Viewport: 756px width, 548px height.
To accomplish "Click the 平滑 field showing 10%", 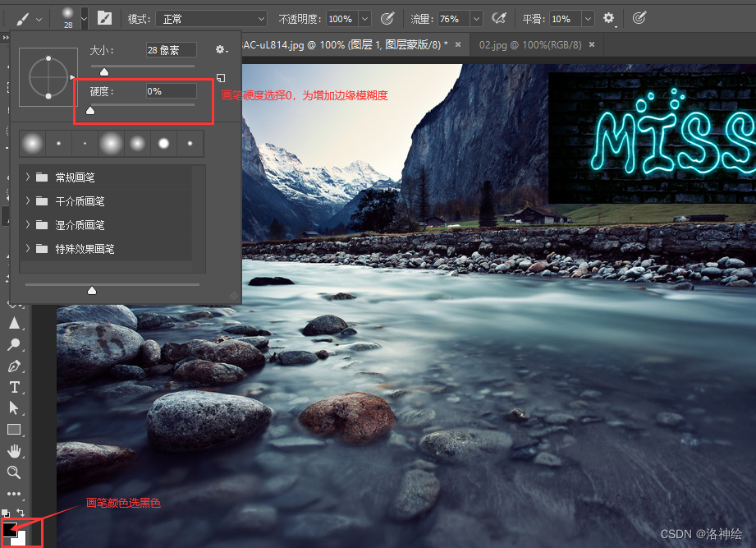I will coord(565,19).
